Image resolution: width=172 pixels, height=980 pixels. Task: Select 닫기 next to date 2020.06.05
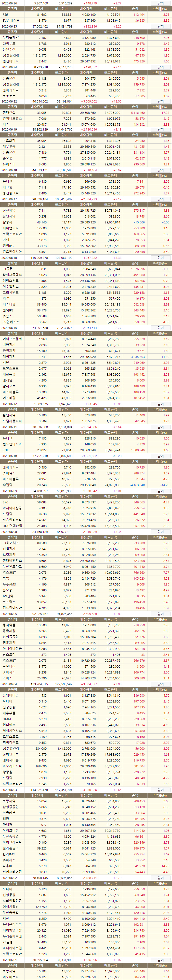(x=161, y=614)
